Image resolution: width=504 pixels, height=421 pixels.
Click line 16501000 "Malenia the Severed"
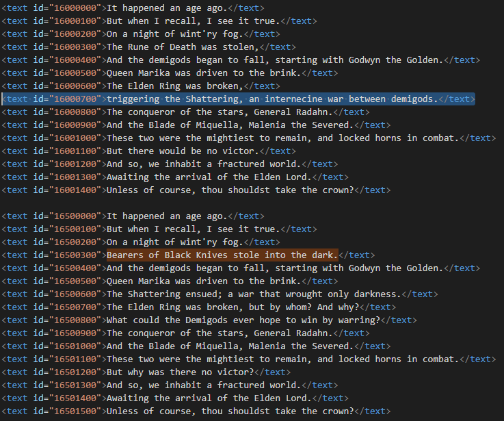click(196, 346)
